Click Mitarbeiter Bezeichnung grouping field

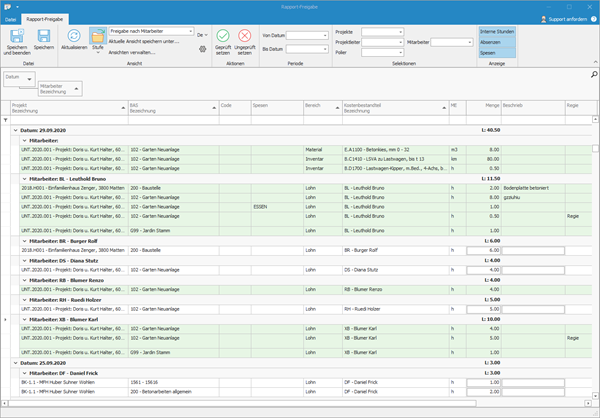(x=60, y=89)
